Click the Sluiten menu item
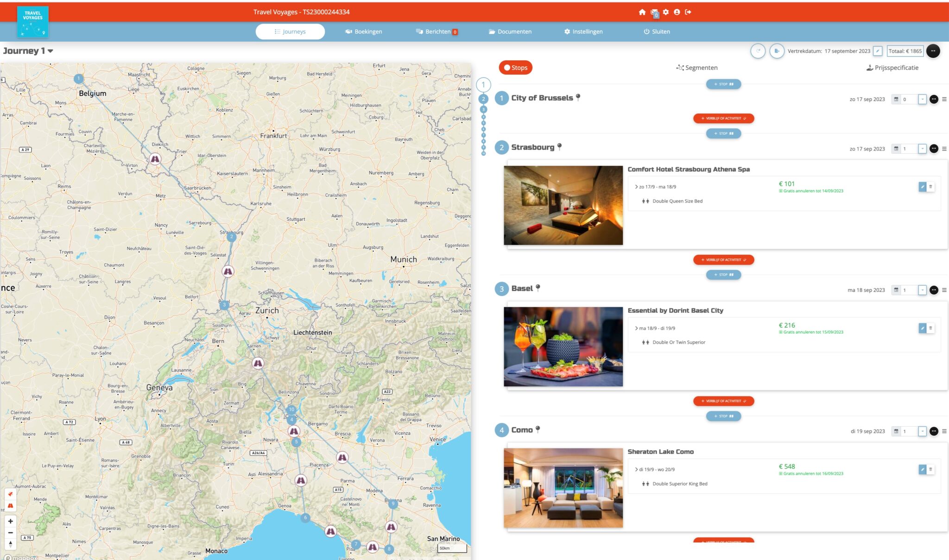This screenshot has width=949, height=560. pyautogui.click(x=657, y=31)
